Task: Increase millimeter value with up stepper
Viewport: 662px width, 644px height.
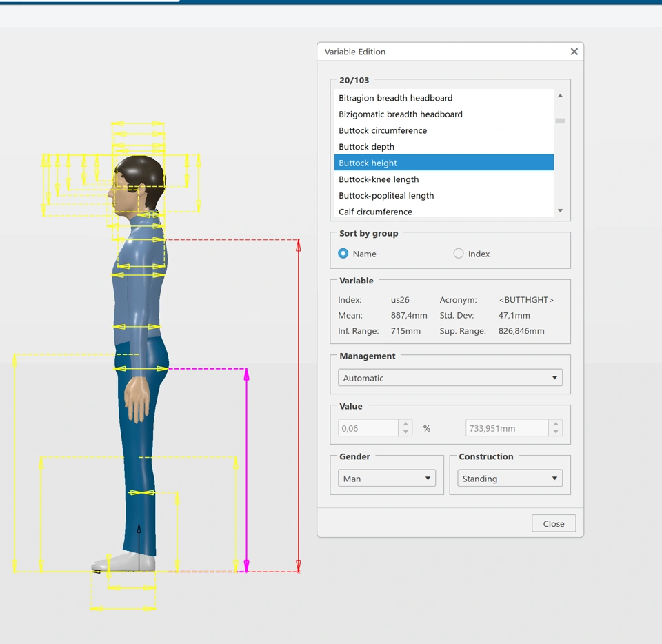Action: point(556,424)
